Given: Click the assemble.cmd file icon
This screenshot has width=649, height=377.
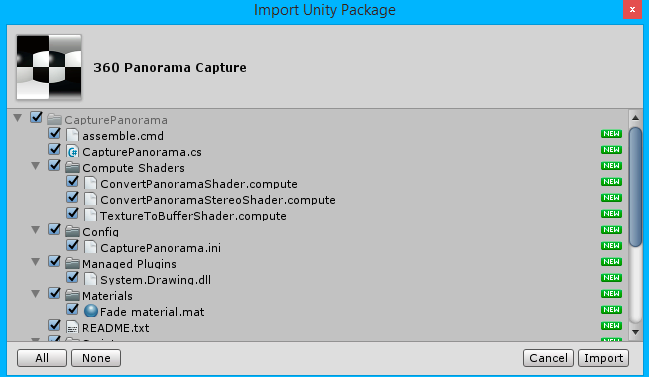Looking at the screenshot, I should click(x=72, y=135).
